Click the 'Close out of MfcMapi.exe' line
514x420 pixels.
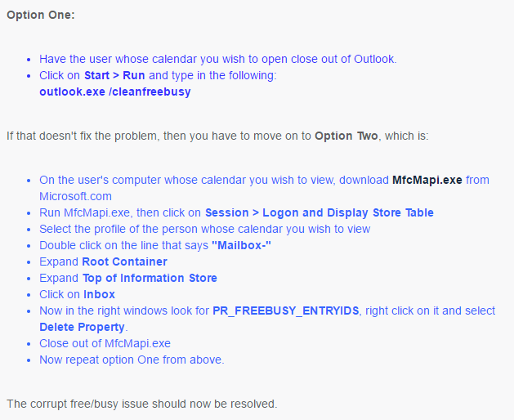(105, 343)
